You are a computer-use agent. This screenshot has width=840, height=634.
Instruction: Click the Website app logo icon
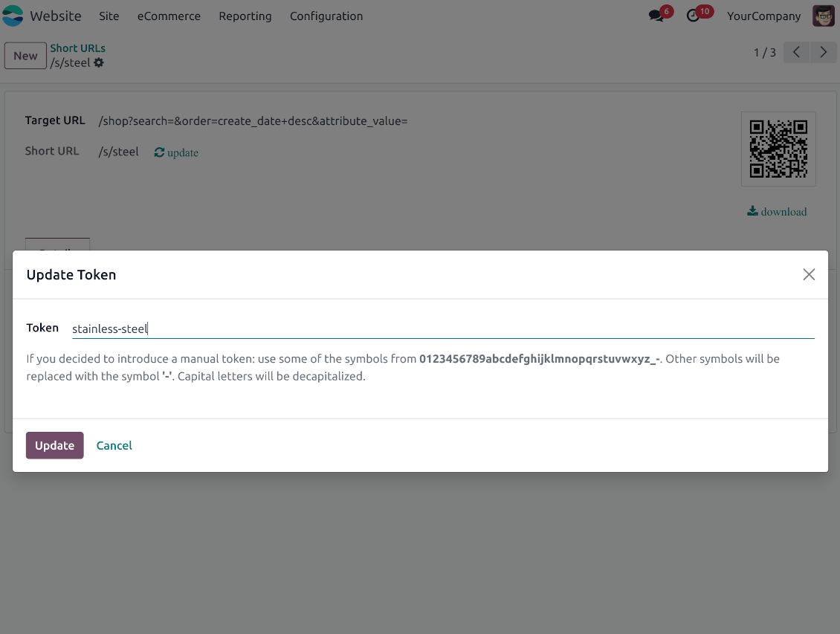[13, 16]
